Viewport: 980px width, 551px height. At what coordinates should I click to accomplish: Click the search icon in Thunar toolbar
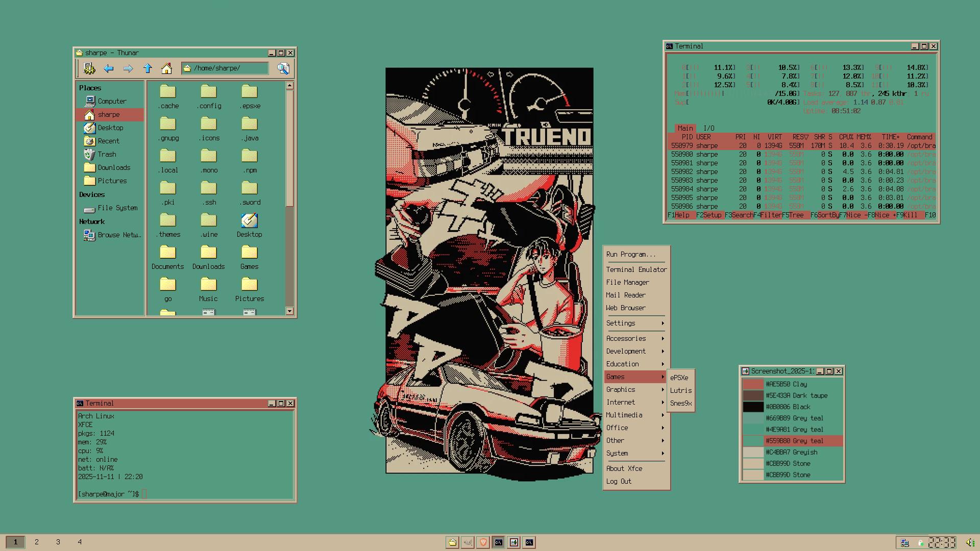tap(283, 68)
